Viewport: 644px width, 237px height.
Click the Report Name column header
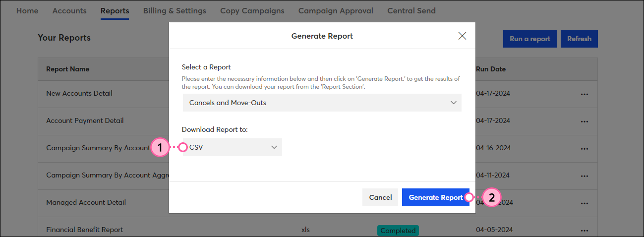tap(68, 69)
